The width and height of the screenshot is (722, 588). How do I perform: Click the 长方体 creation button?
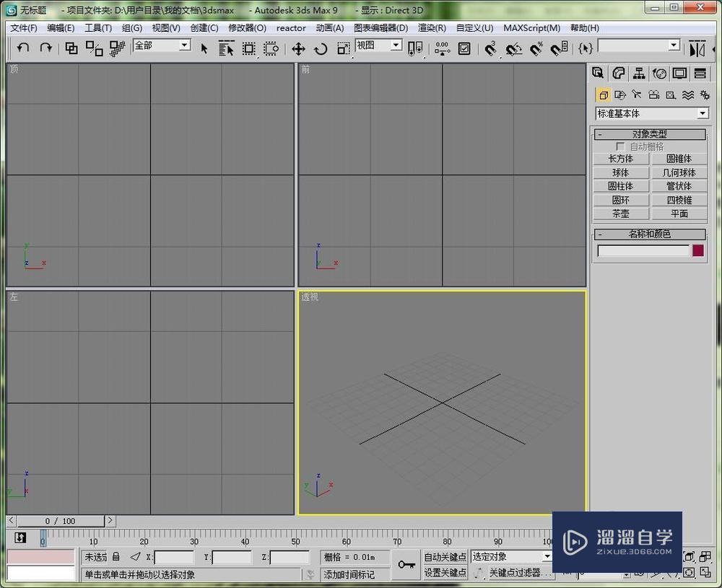pyautogui.click(x=620, y=158)
